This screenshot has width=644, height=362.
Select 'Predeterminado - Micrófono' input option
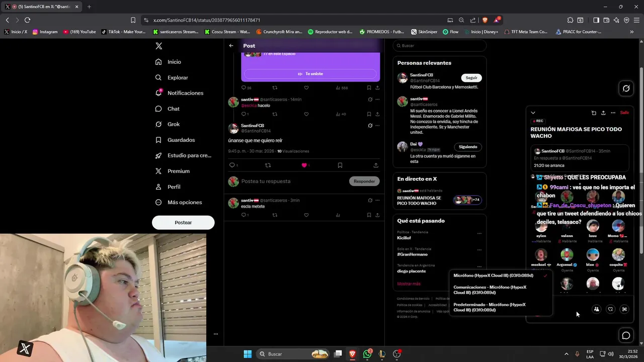click(x=500, y=307)
